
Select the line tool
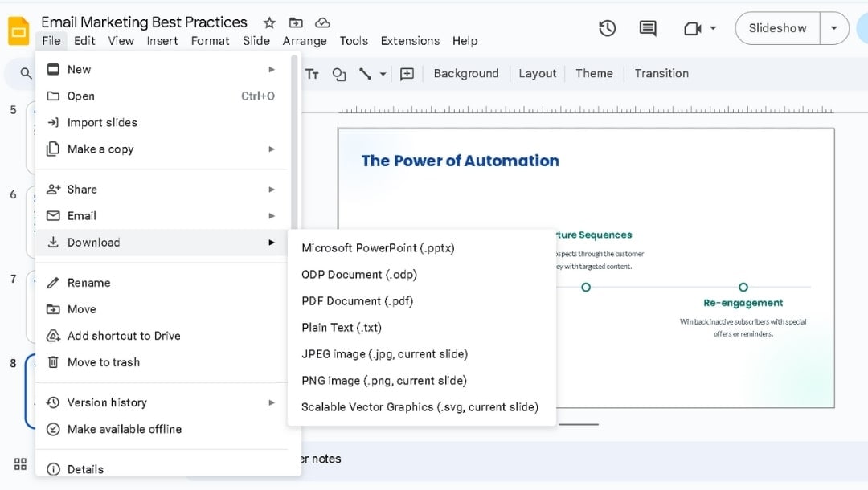363,73
